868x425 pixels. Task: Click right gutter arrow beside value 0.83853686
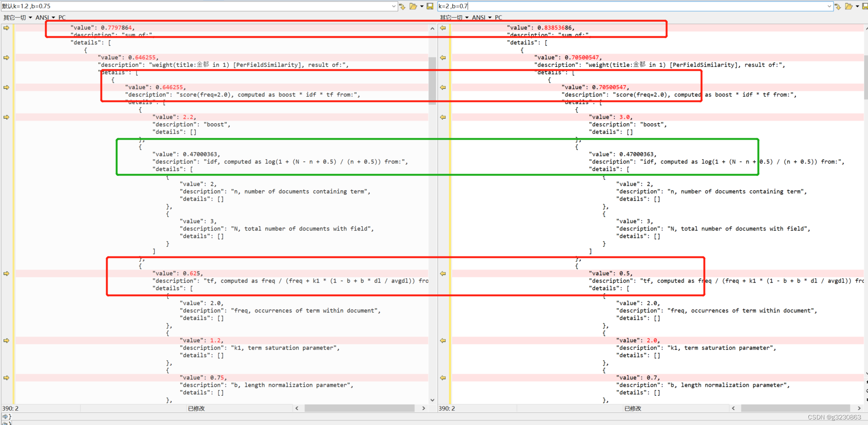(443, 28)
